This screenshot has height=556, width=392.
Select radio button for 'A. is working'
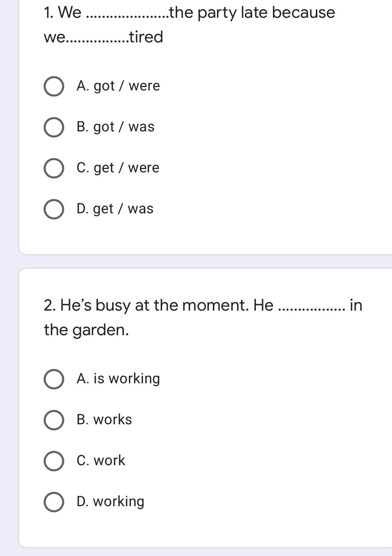point(54,379)
